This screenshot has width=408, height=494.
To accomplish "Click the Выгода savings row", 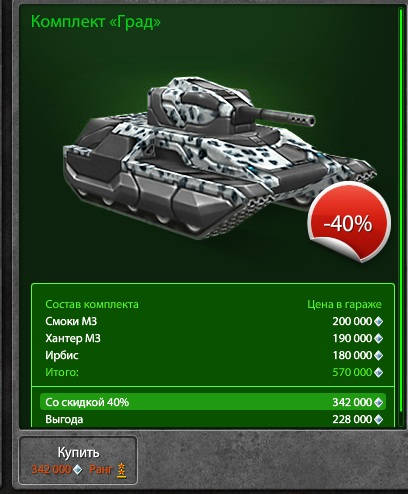I will (214, 419).
